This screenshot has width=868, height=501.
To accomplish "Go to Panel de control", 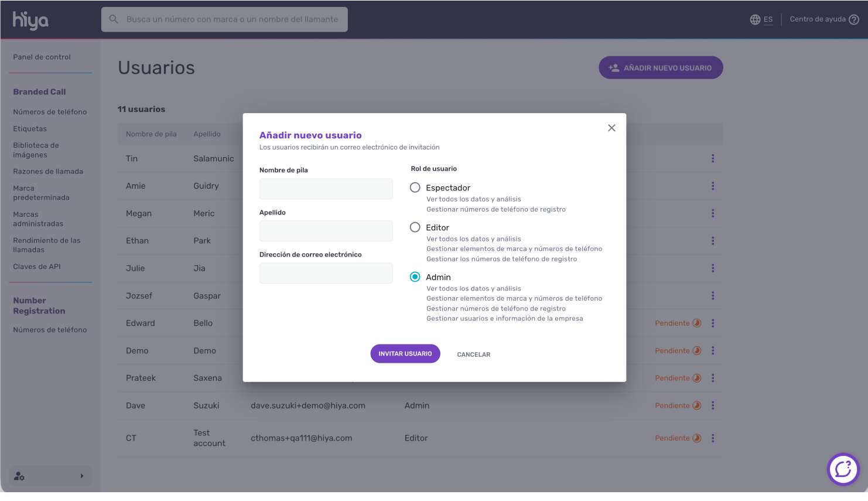I will pyautogui.click(x=42, y=57).
